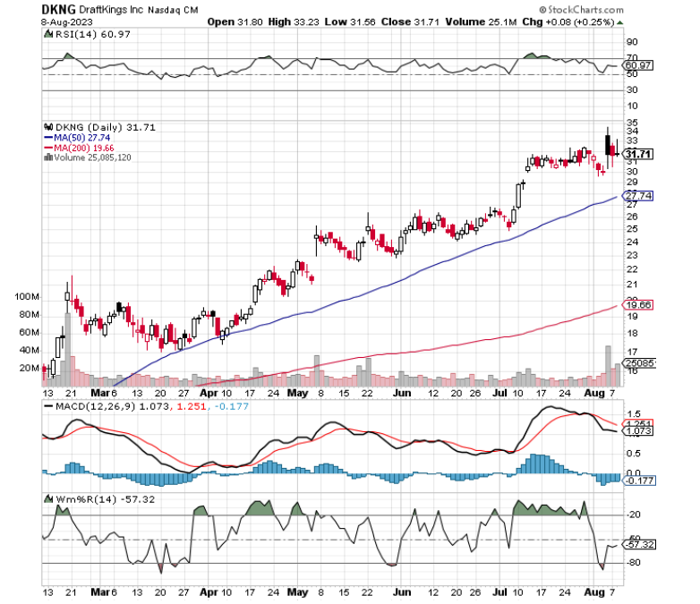Click the RSI(14) 60.97 legend text
Viewport: 700px width, 604px height.
point(92,34)
